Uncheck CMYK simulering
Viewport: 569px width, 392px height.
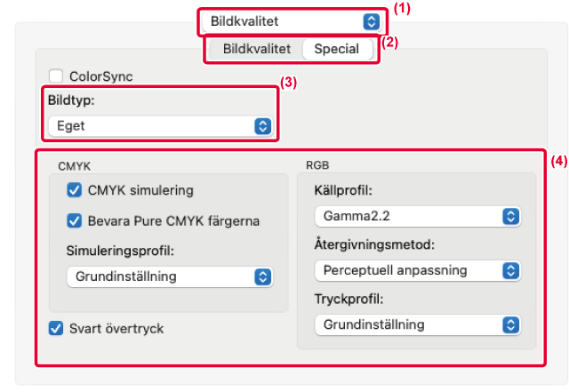coord(75,190)
